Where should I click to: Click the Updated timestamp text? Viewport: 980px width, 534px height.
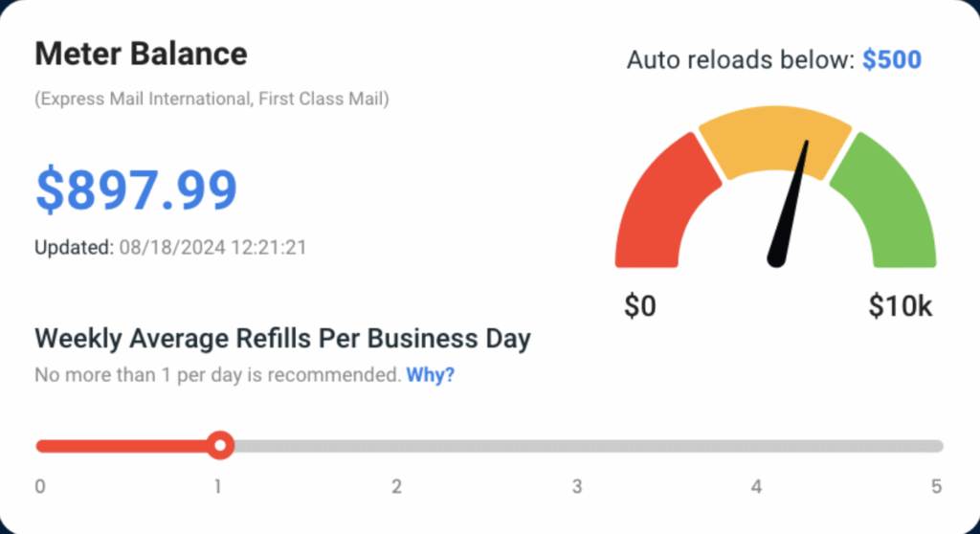[x=170, y=247]
